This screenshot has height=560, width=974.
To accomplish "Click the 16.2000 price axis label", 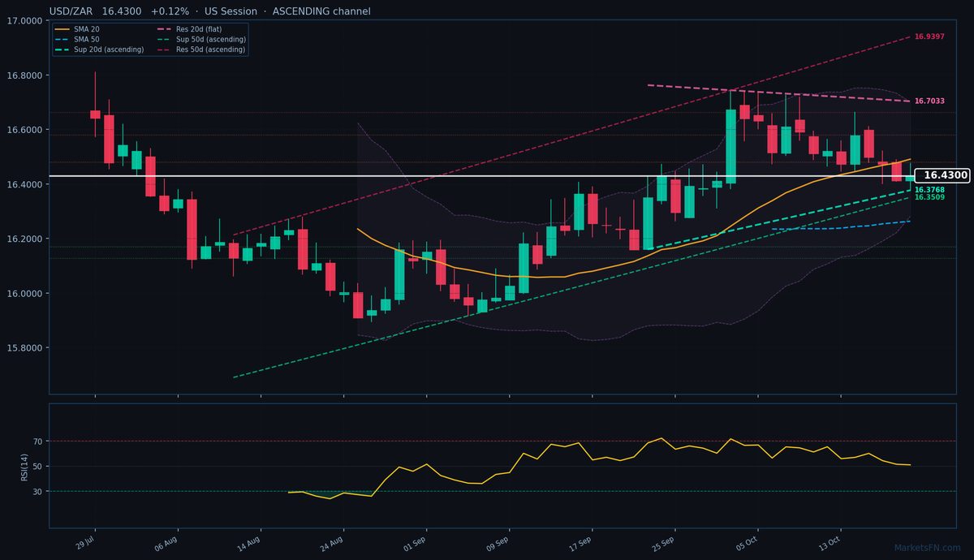I will point(26,239).
